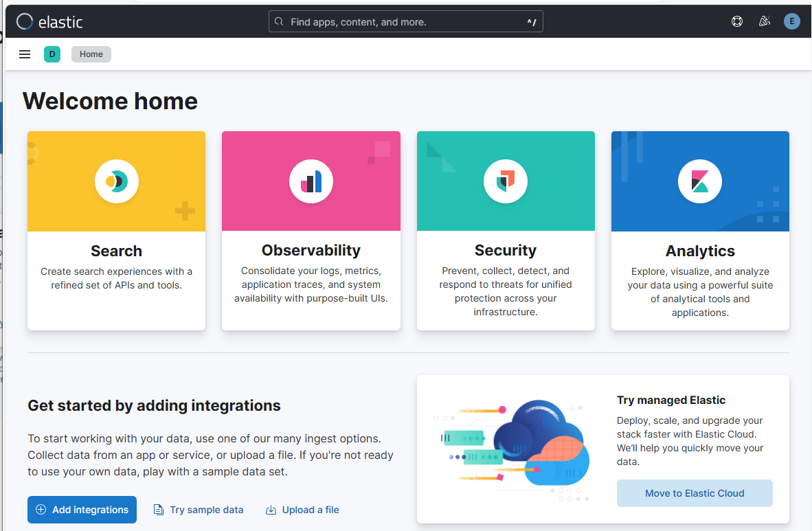Open the Observability card title
This screenshot has height=531, width=812.
pos(311,250)
